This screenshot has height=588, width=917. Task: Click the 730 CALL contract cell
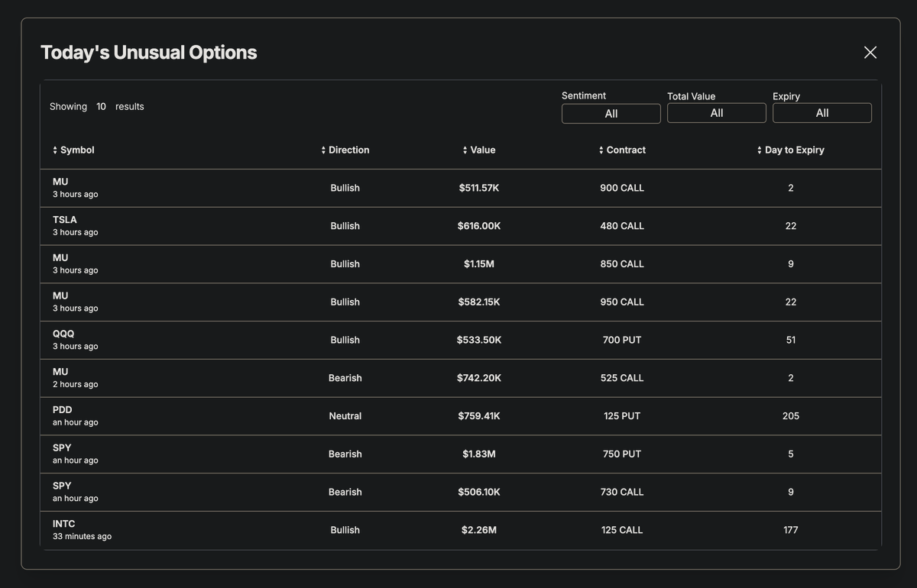[622, 493]
